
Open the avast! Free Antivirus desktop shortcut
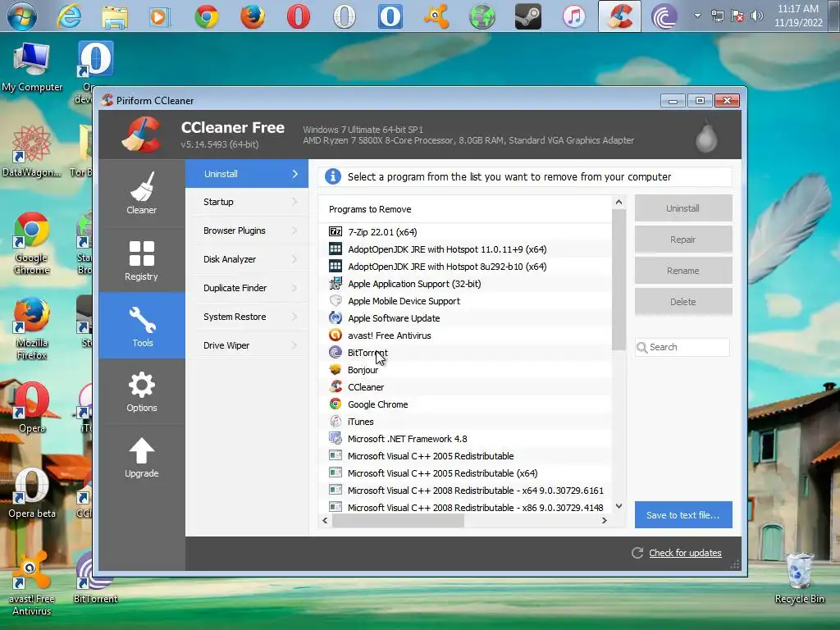(32, 584)
